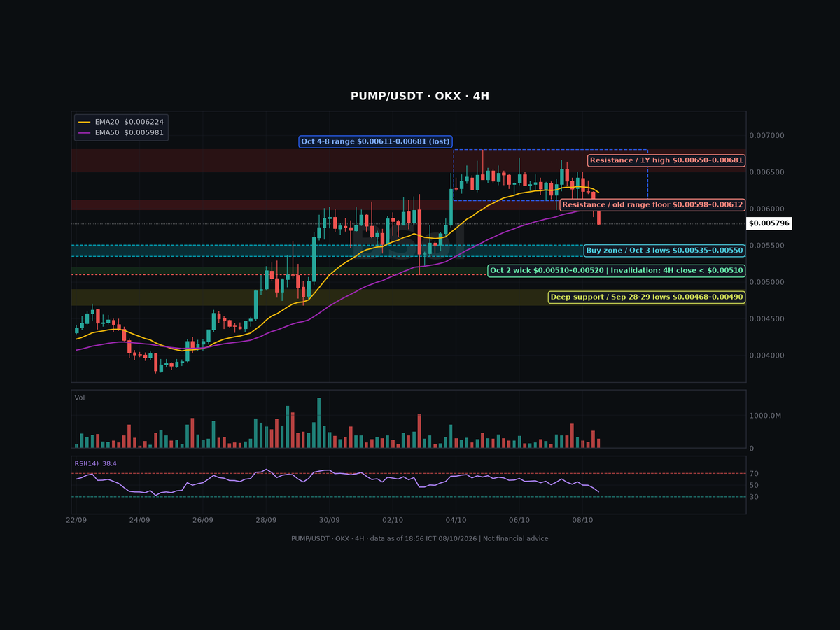This screenshot has height=630, width=840.
Task: Click the 04/10 date axis label
Action: (456, 521)
